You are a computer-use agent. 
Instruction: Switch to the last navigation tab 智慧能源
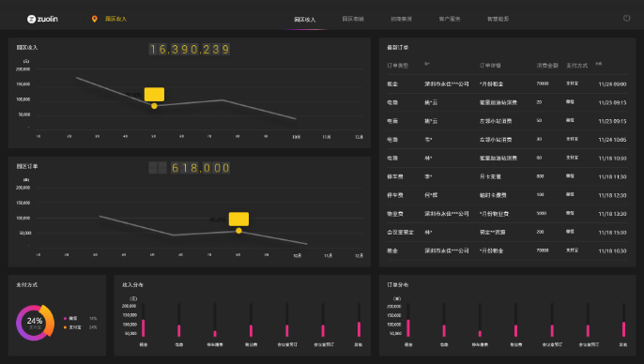498,19
